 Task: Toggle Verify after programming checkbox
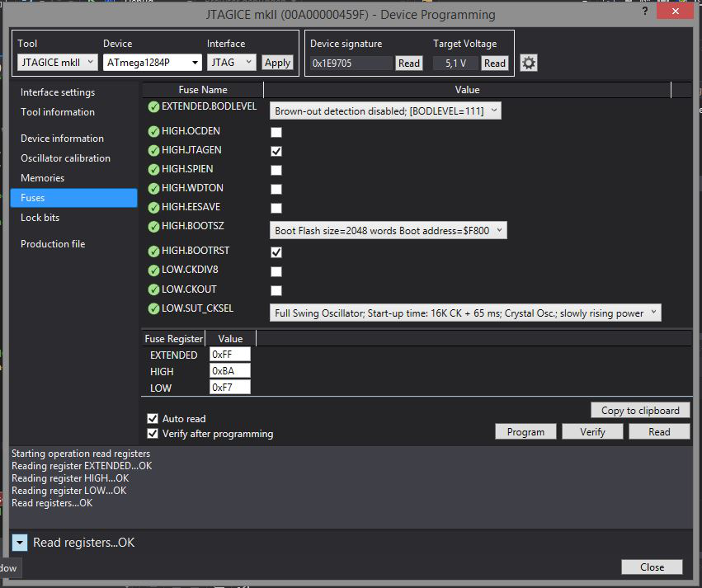click(x=153, y=434)
